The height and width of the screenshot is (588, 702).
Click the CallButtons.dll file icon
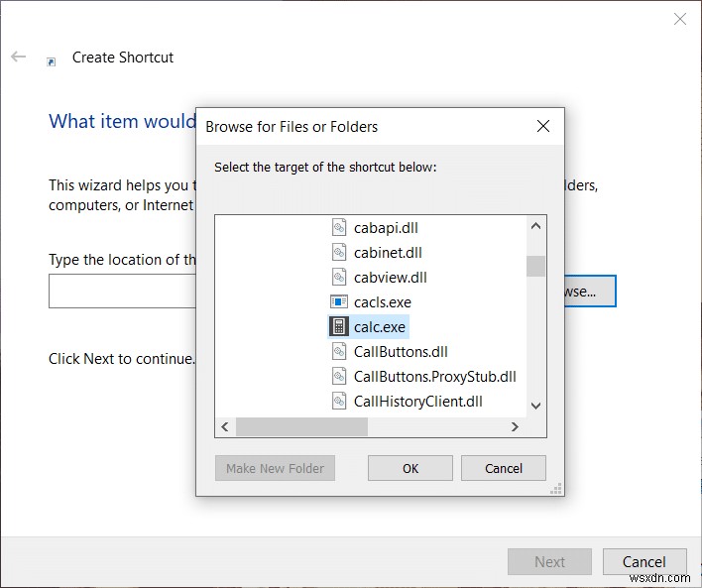pyautogui.click(x=339, y=352)
